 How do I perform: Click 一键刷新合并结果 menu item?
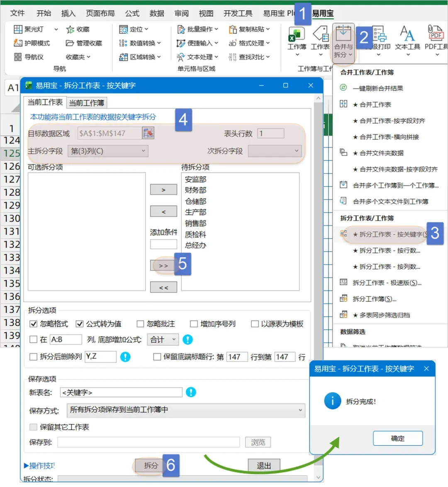[378, 88]
